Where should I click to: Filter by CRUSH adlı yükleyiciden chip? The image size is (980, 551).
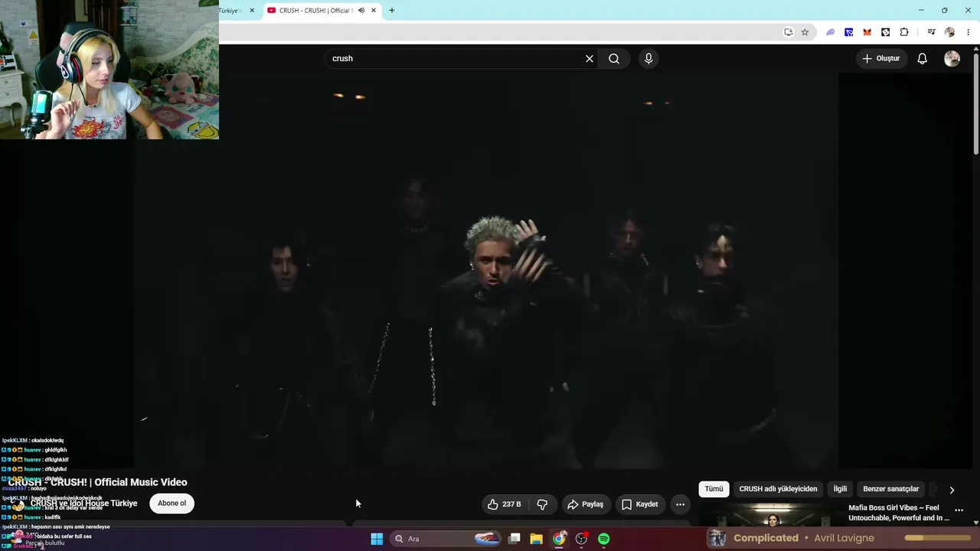[778, 489]
